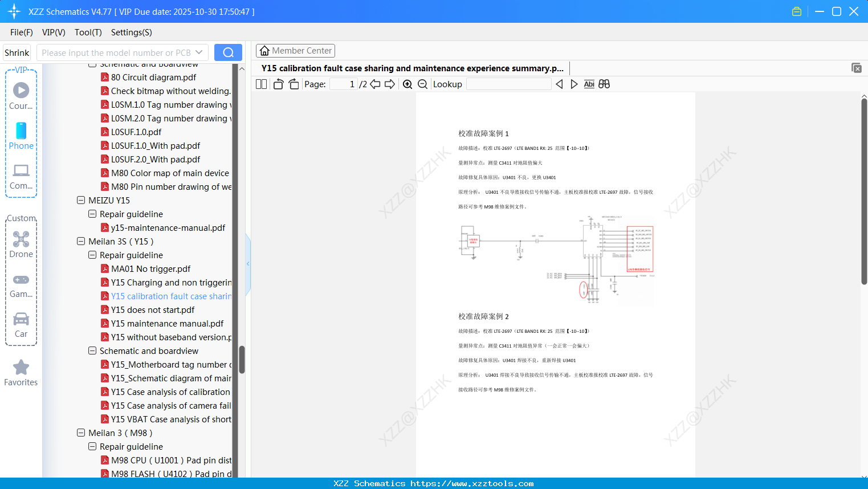Image resolution: width=868 pixels, height=489 pixels.
Task: Open the Tool(T) menu
Action: click(x=88, y=32)
